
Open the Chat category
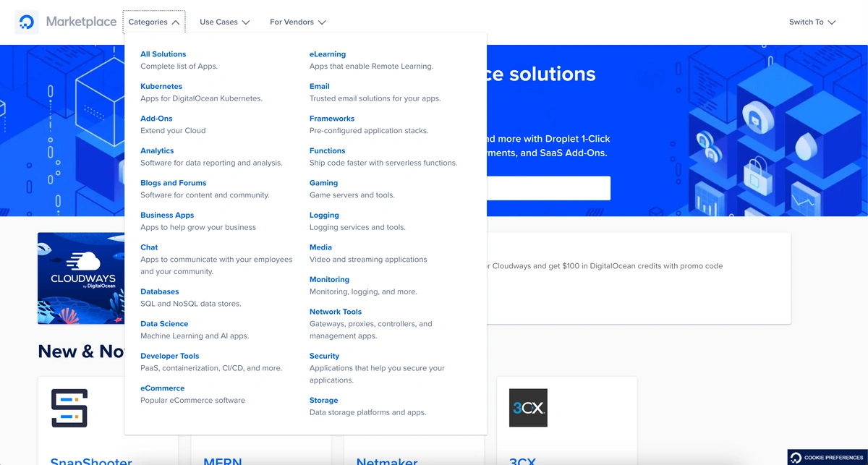point(149,247)
